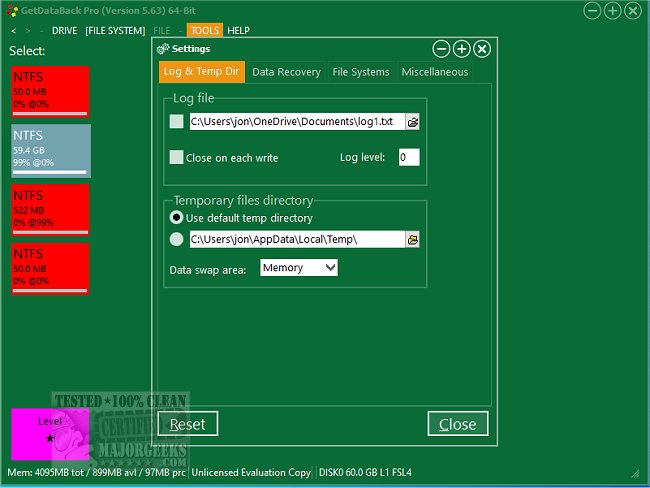Click GetDataBack app logo in title bar
The height and width of the screenshot is (488, 650).
click(x=12, y=11)
